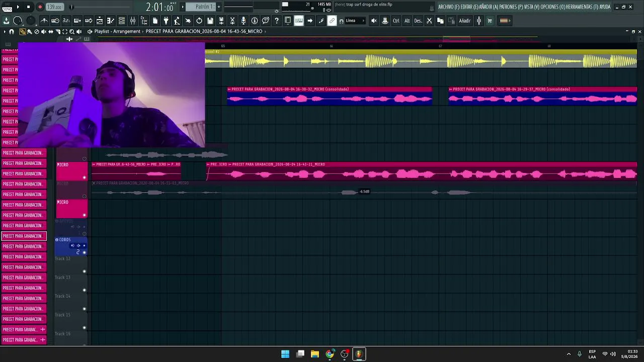Image resolution: width=644 pixels, height=362 pixels.
Task: Open ARCHIVO (F) menu
Action: (449, 7)
